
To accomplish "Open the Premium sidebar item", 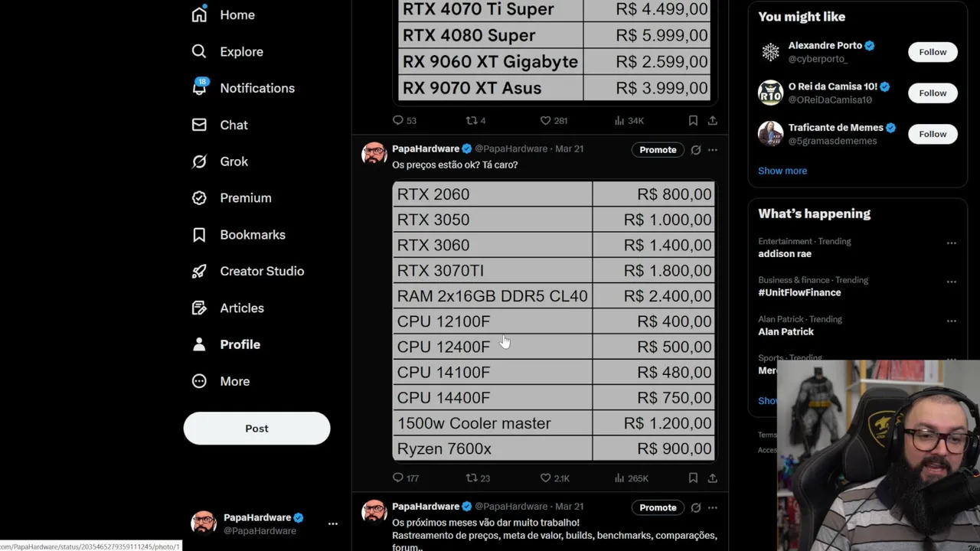I will tap(231, 197).
